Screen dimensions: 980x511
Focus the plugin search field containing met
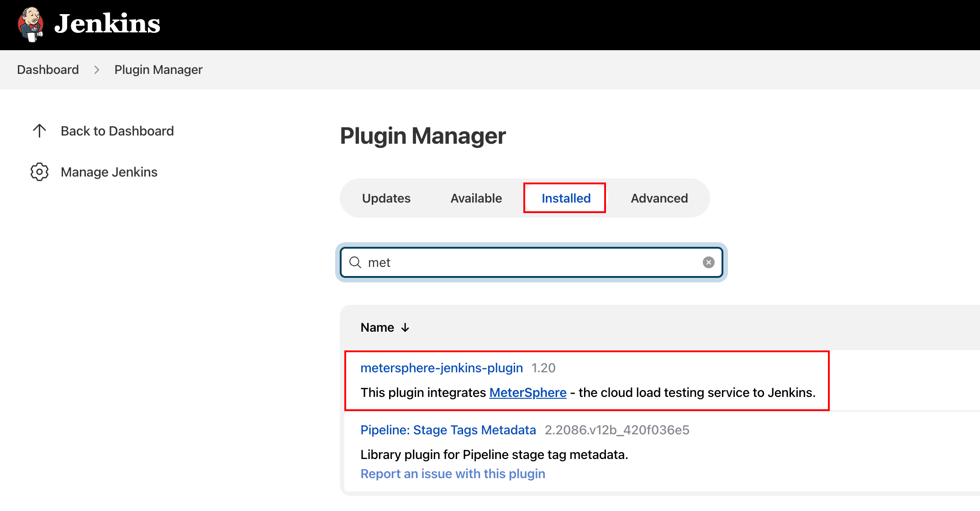[x=532, y=262]
